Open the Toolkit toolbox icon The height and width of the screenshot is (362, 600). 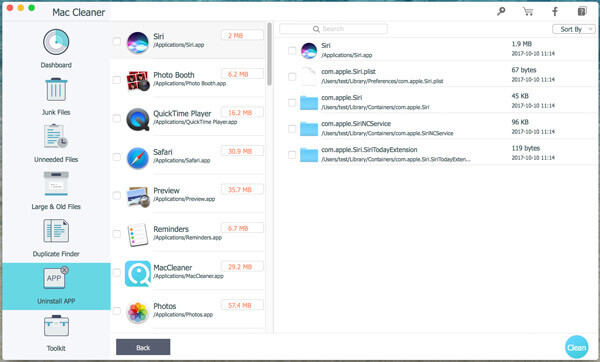click(x=56, y=326)
